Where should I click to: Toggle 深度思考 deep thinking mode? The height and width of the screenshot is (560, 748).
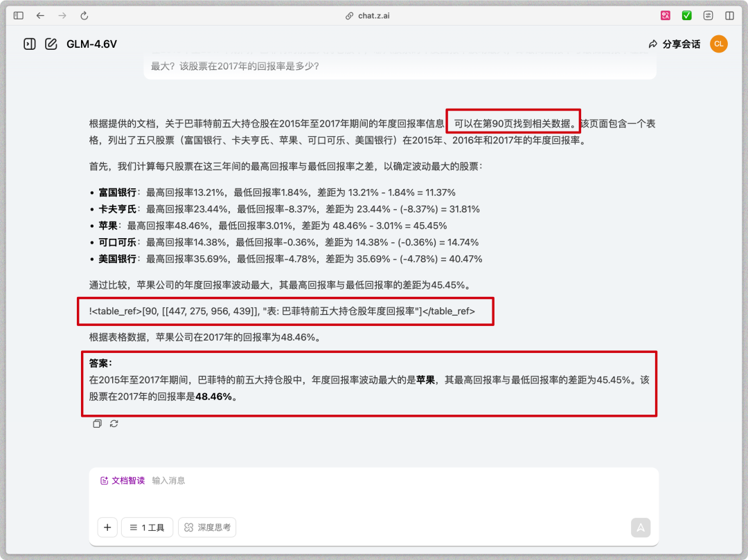207,527
